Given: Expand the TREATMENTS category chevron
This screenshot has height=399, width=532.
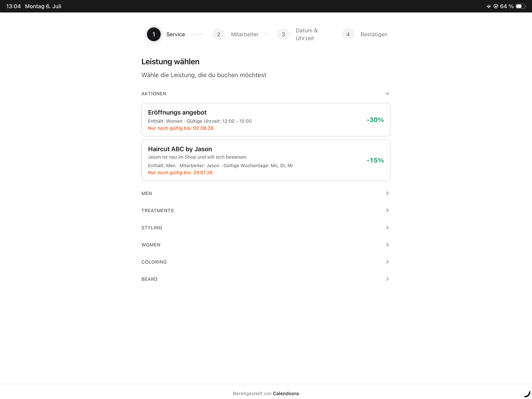Looking at the screenshot, I should [387, 211].
